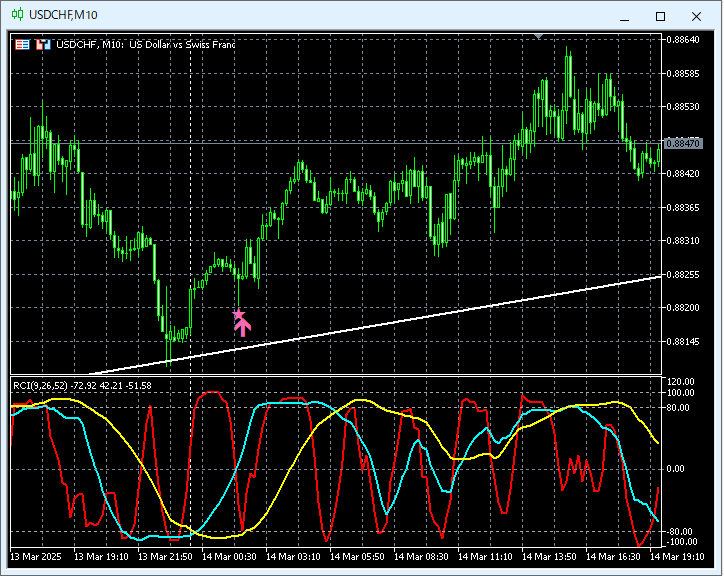Screen dimensions: 724x576
Task: Click the pink star marker
Action: tap(238, 315)
